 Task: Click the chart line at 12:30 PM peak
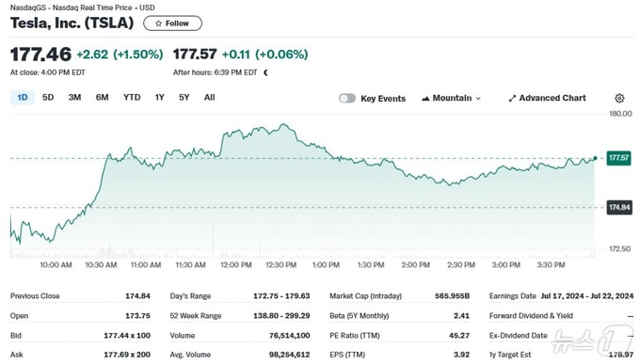(x=284, y=124)
